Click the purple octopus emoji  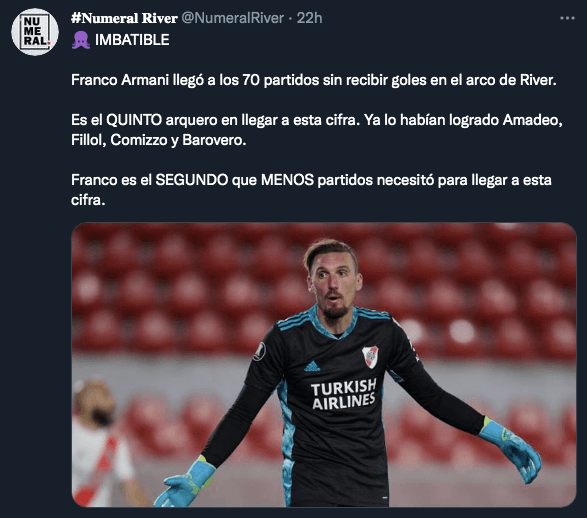(x=81, y=40)
